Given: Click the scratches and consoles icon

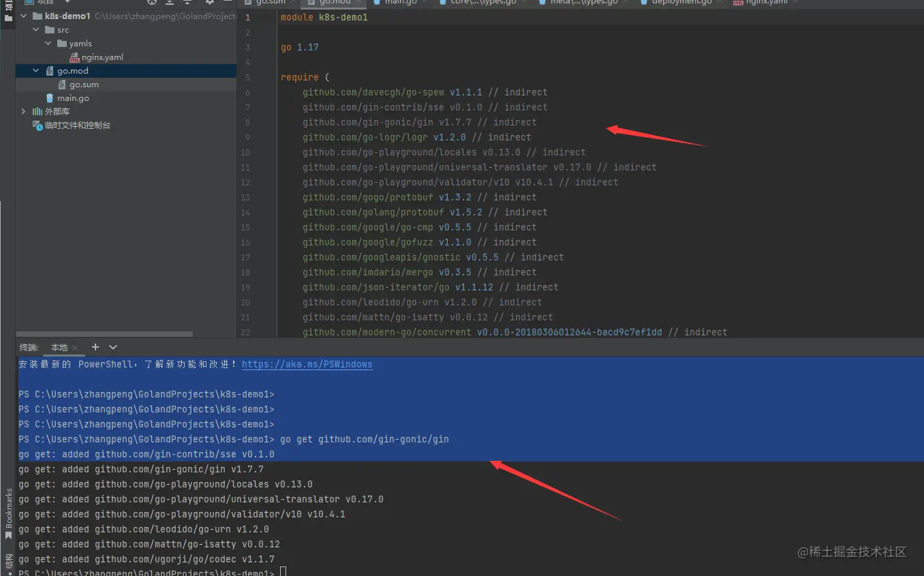Looking at the screenshot, I should click(37, 125).
